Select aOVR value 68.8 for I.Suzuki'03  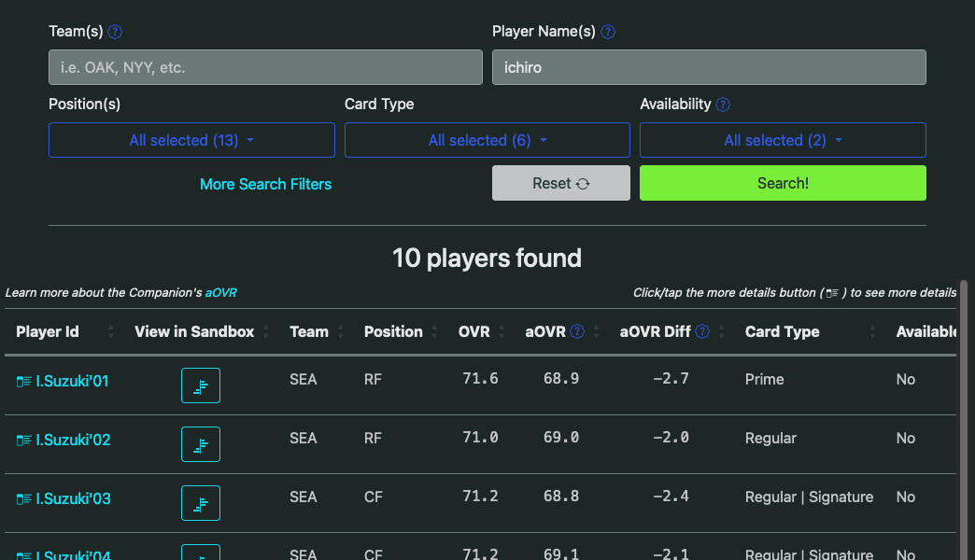(561, 496)
